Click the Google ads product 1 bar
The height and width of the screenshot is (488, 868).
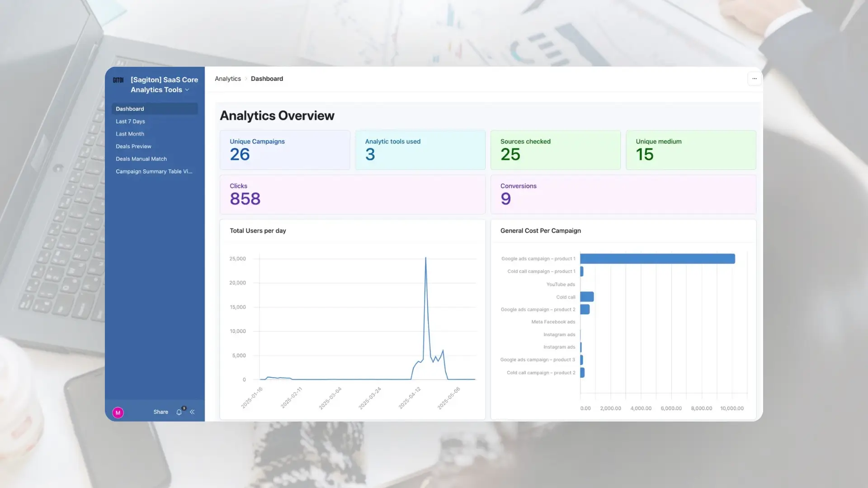point(657,259)
